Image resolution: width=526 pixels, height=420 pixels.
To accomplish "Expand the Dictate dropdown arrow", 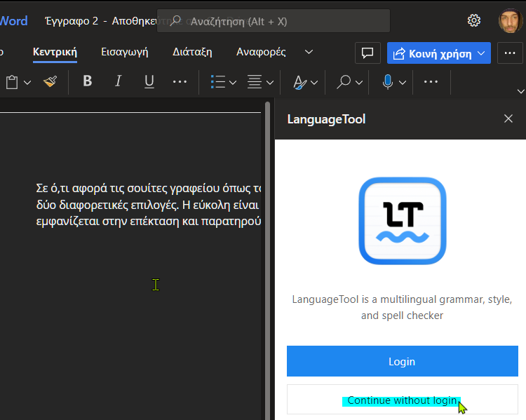I will tap(403, 83).
